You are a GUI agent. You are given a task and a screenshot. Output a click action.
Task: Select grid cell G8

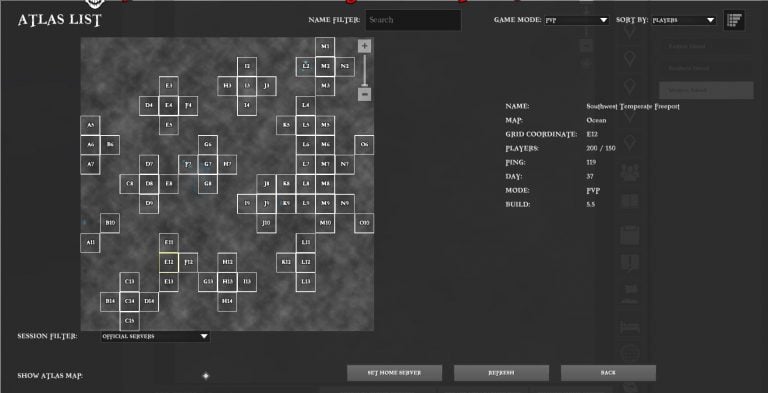(x=208, y=184)
